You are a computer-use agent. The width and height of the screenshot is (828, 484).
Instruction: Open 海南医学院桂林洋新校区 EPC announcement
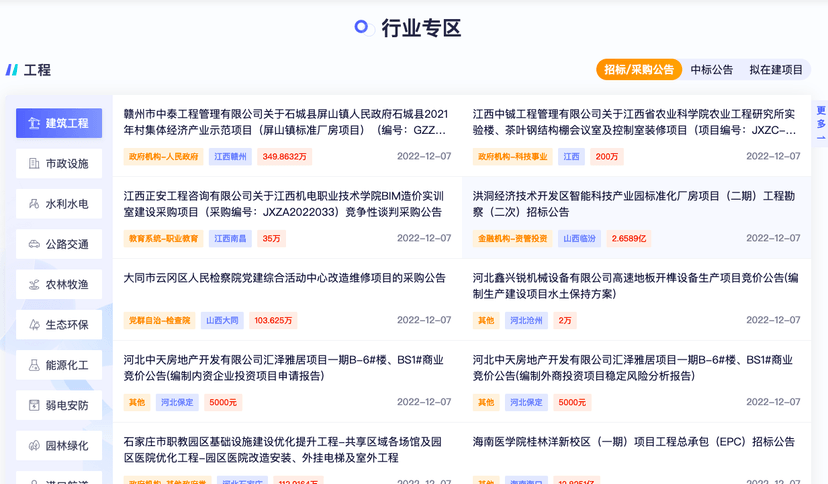[x=634, y=442]
